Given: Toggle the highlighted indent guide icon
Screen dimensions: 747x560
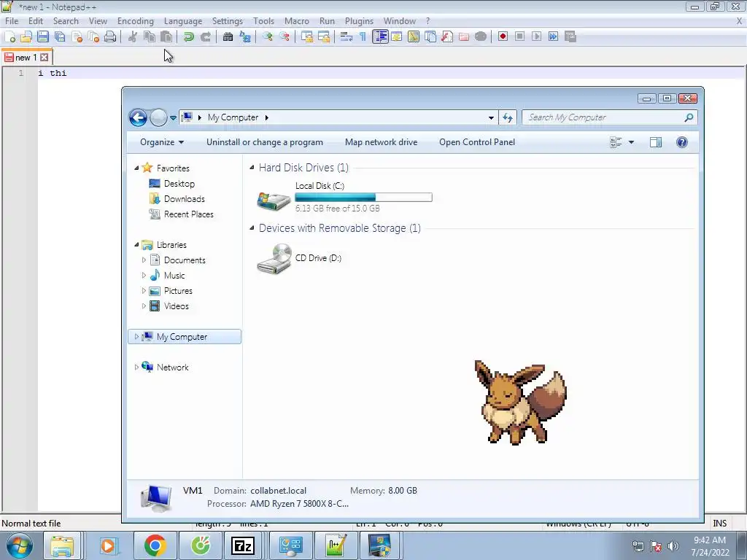Looking at the screenshot, I should 380,36.
